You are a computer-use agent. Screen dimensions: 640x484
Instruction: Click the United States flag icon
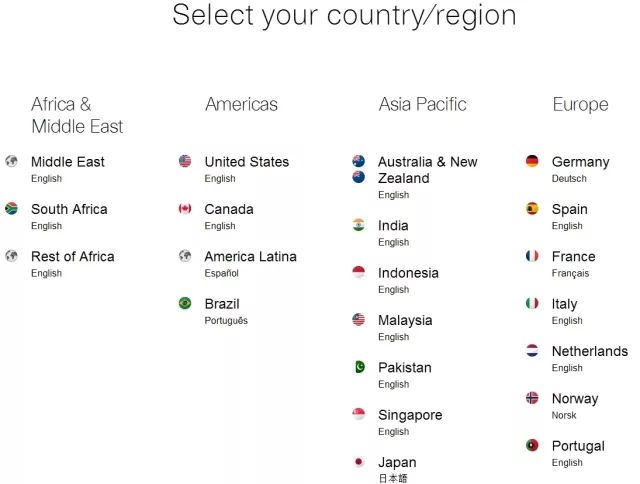point(185,161)
